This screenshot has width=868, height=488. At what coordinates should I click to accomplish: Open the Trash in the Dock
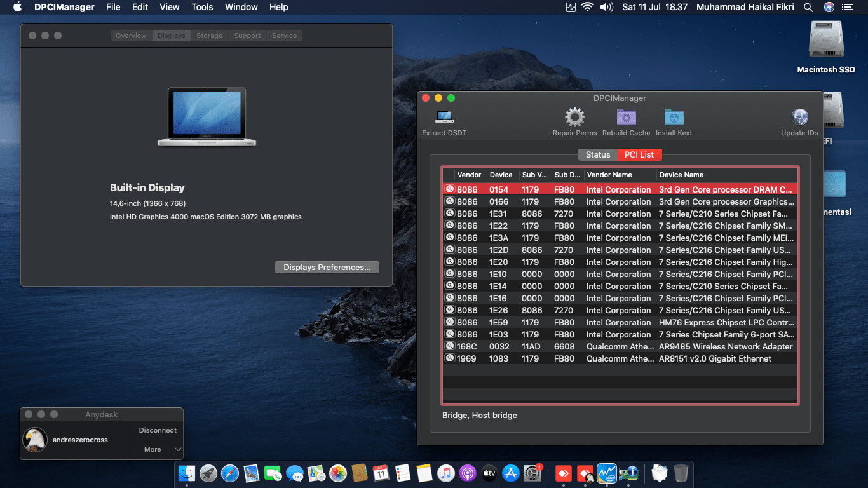[681, 473]
